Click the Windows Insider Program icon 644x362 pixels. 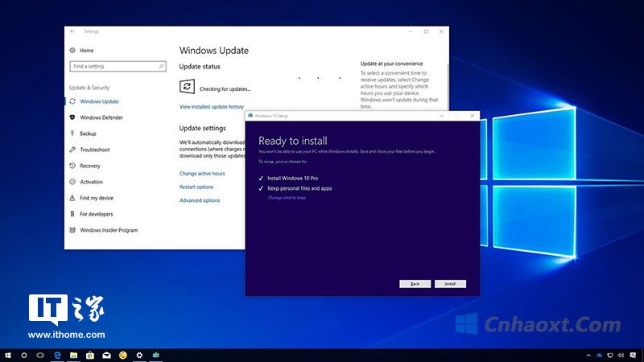tap(72, 230)
